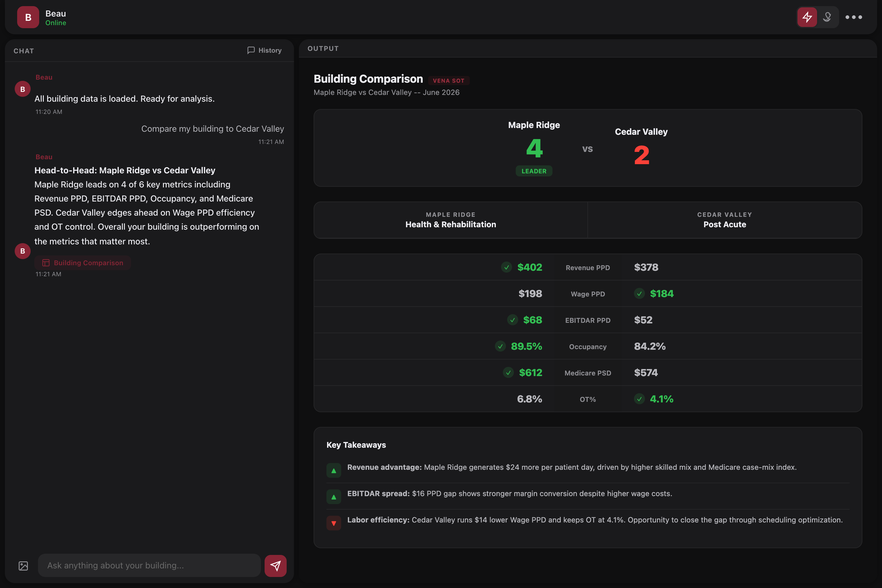This screenshot has height=588, width=882.
Task: Click the Building Comparison title
Action: click(x=368, y=79)
